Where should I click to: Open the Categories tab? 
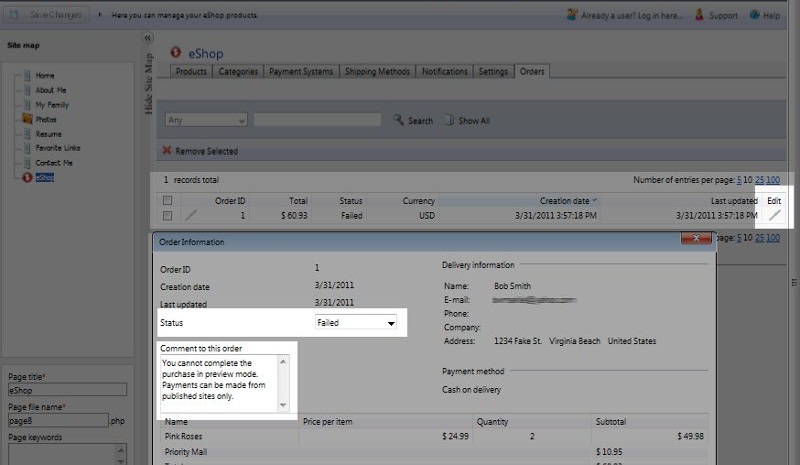[238, 71]
